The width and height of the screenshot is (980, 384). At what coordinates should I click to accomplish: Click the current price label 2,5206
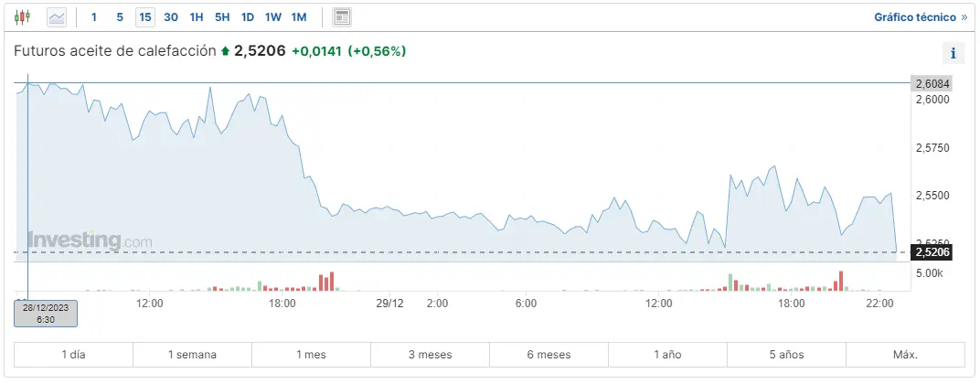[x=933, y=252]
